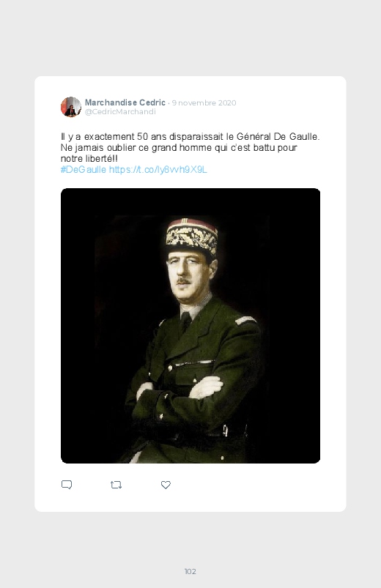Follow the https://t.co/ly8vvh9X9L link
The image size is (381, 588).
click(x=158, y=169)
